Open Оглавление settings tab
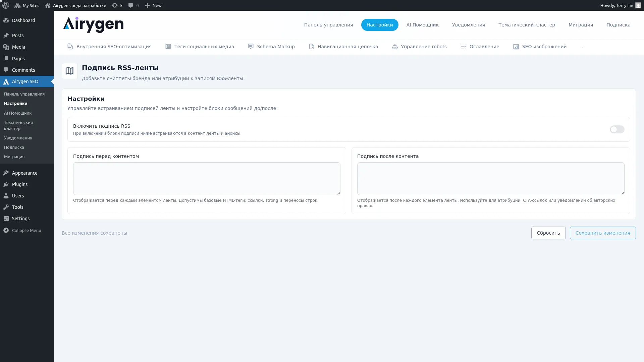 [x=480, y=47]
